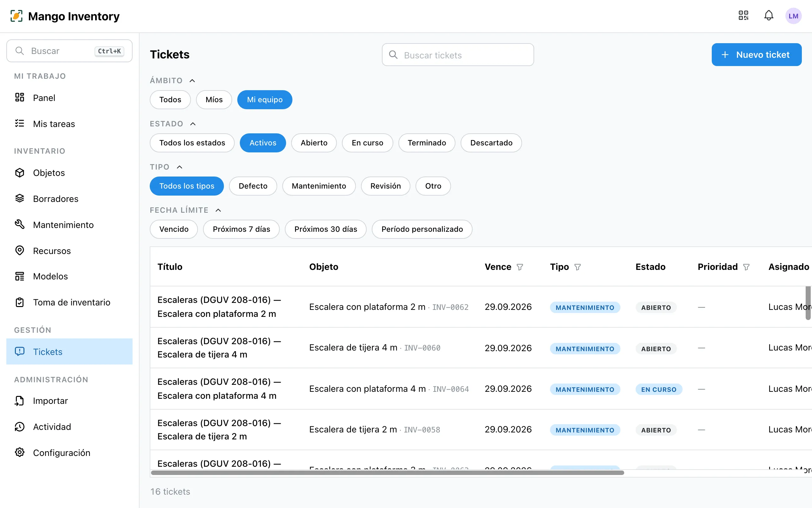This screenshot has height=508, width=812.
Task: Toggle the En curso status chip
Action: click(x=367, y=143)
